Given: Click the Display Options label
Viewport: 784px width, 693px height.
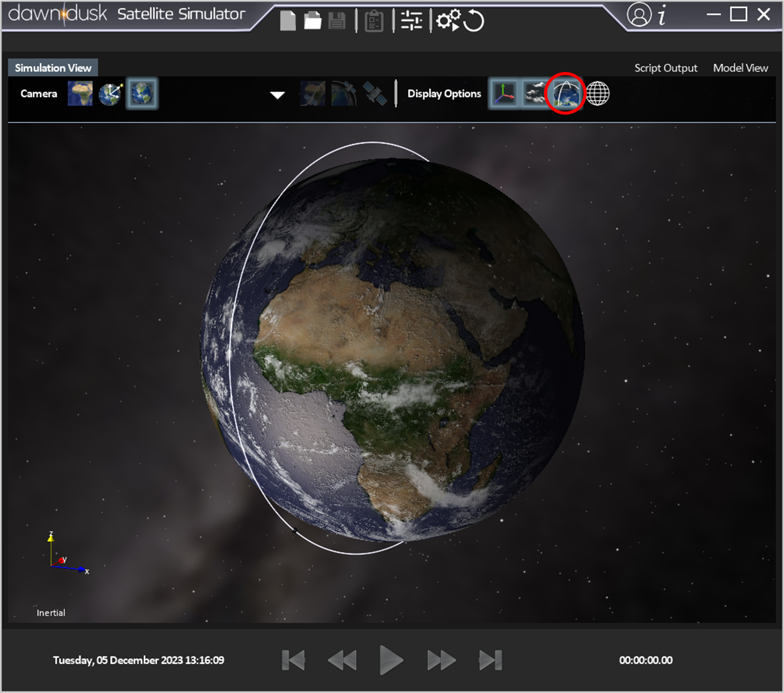Looking at the screenshot, I should tap(444, 94).
